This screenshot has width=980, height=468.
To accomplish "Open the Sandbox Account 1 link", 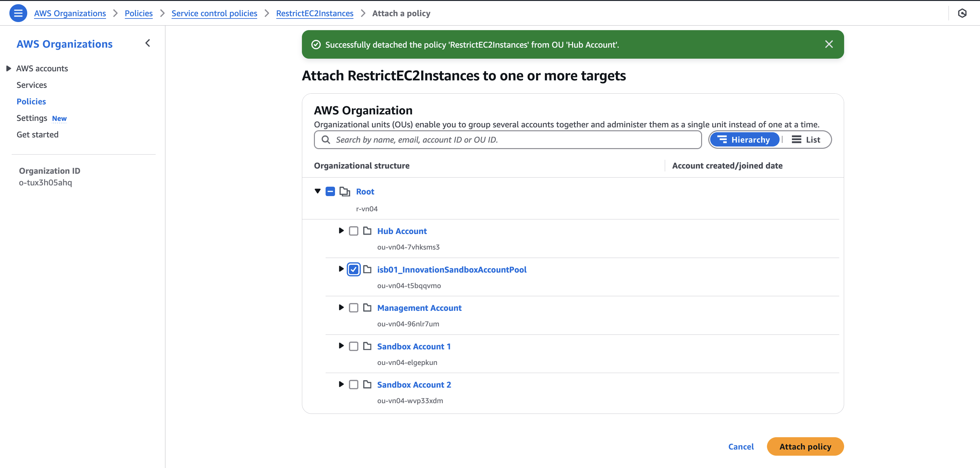I will pyautogui.click(x=414, y=346).
